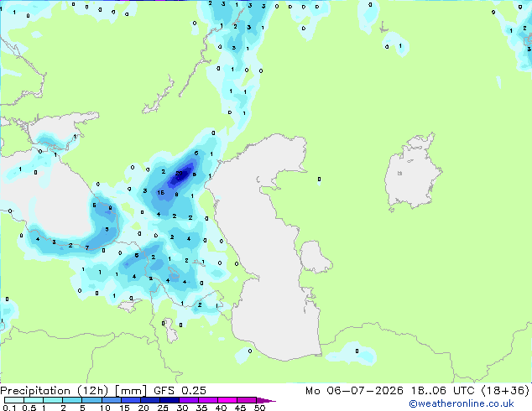Click the "50" legend scale label
The width and height of the screenshot is (532, 411).
click(259, 408)
